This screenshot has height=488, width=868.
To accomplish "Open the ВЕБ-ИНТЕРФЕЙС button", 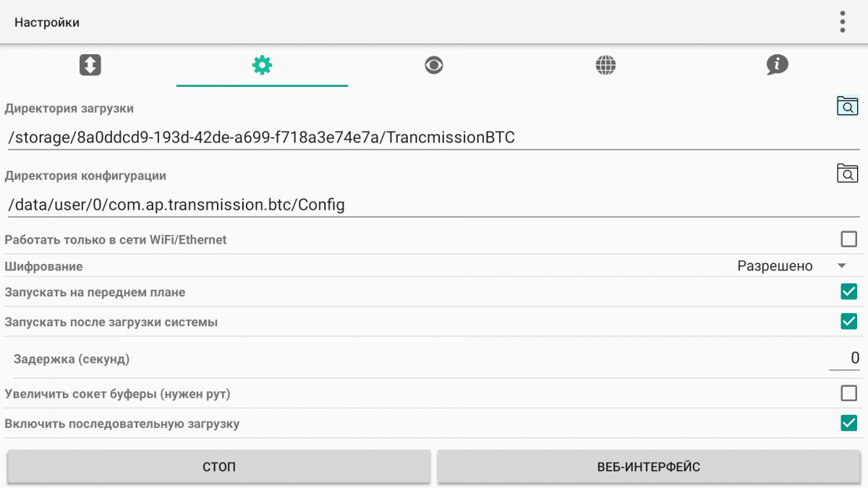I will click(x=649, y=467).
